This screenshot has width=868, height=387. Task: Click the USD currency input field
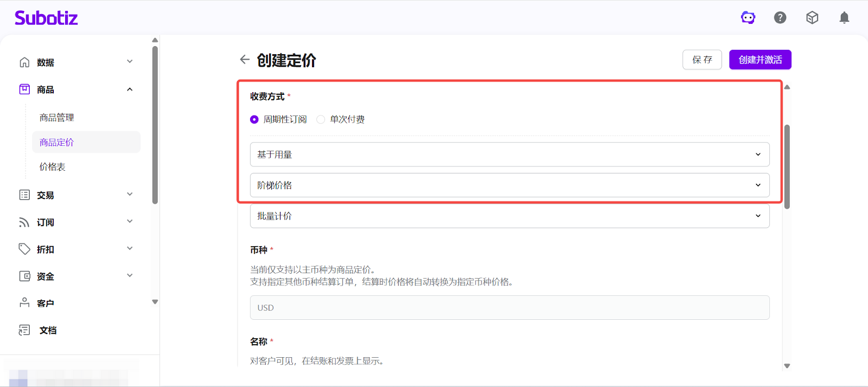[509, 307]
